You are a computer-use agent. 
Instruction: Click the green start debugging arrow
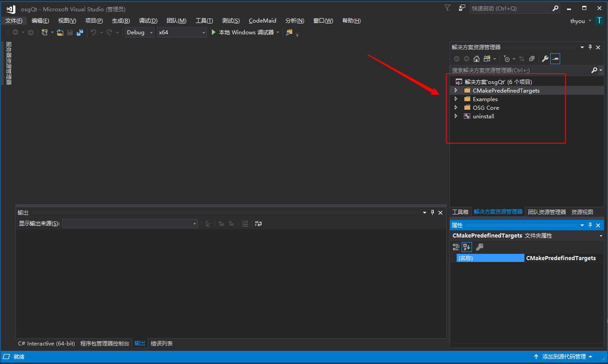tap(214, 33)
